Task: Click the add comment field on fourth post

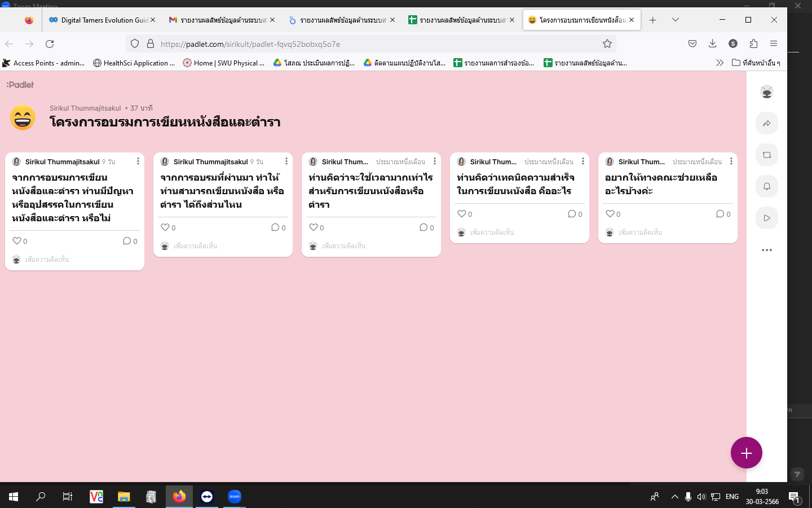Action: click(x=492, y=233)
